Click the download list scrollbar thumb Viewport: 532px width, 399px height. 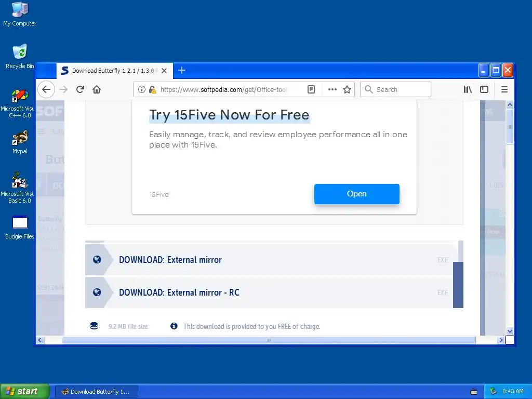point(458,285)
